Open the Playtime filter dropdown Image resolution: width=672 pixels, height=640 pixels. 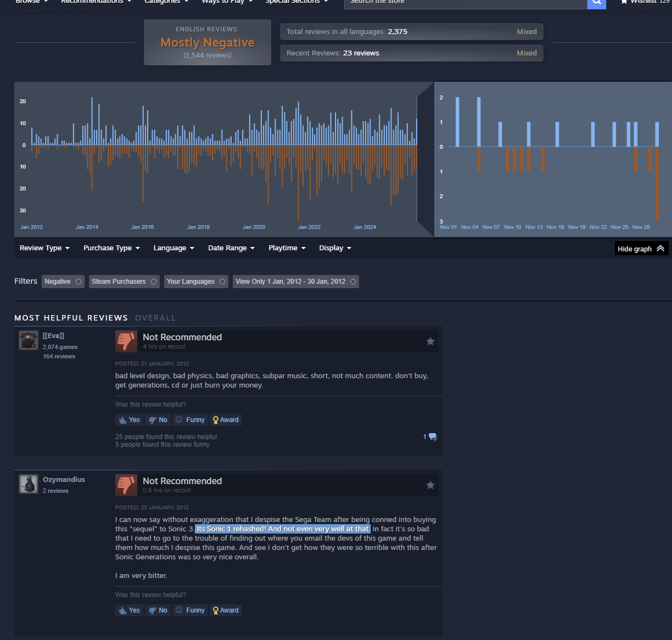click(x=287, y=248)
